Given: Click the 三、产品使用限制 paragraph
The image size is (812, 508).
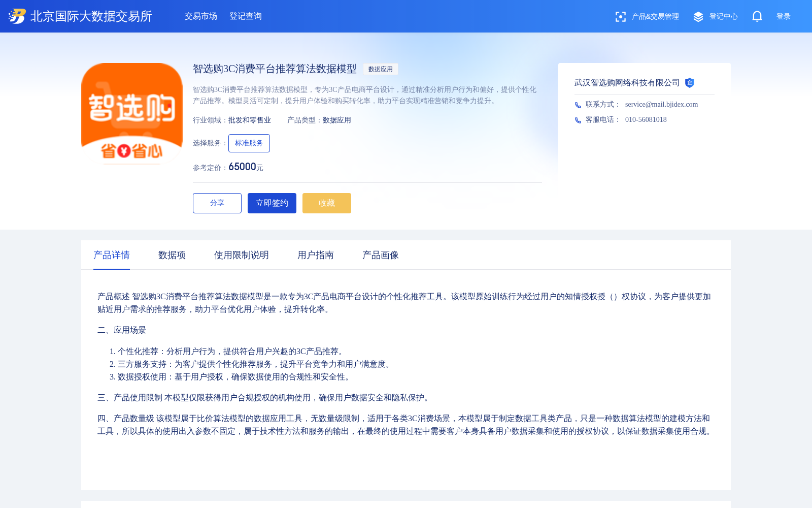Looking at the screenshot, I should [x=265, y=398].
